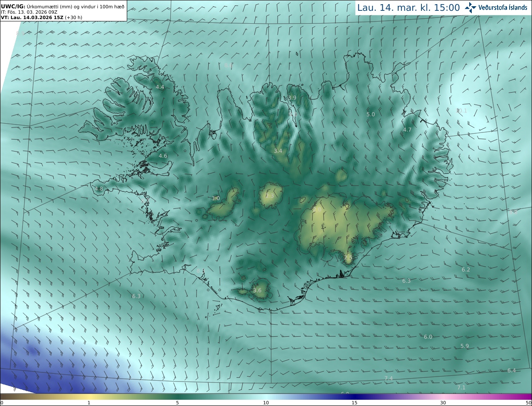Click the Veðurstofa Íslands name text
Viewport: 532px width, 406px height.
(x=503, y=7)
